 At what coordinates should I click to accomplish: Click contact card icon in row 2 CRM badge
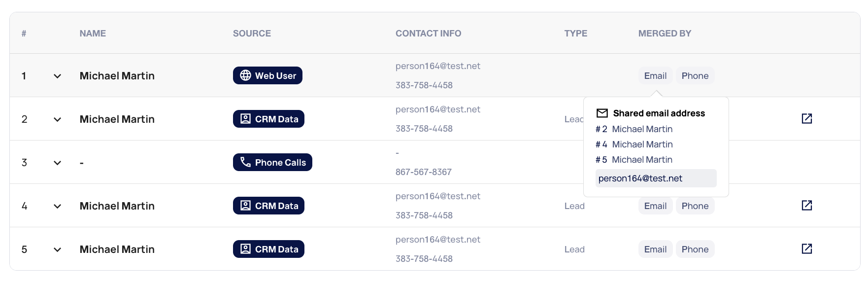245,119
